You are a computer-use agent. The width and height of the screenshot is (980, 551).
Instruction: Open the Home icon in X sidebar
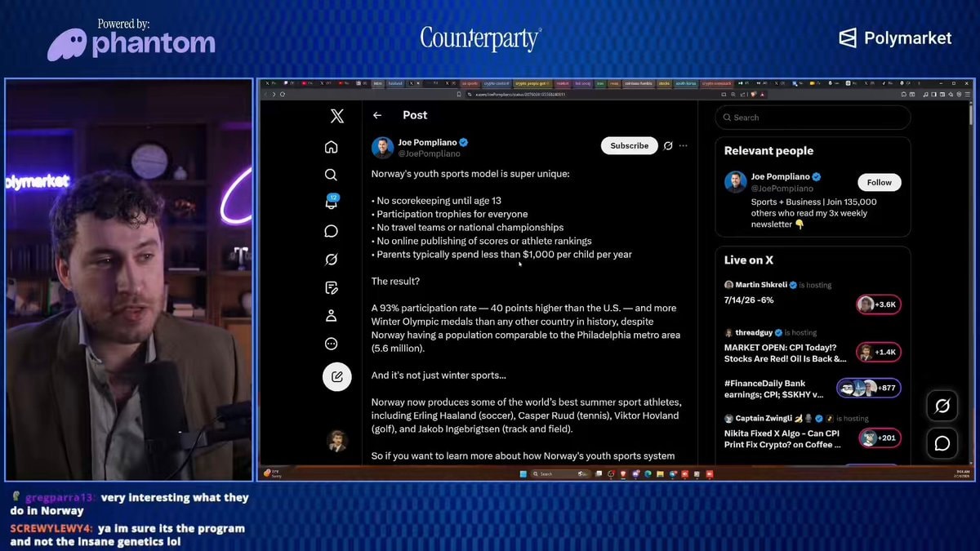pos(331,147)
